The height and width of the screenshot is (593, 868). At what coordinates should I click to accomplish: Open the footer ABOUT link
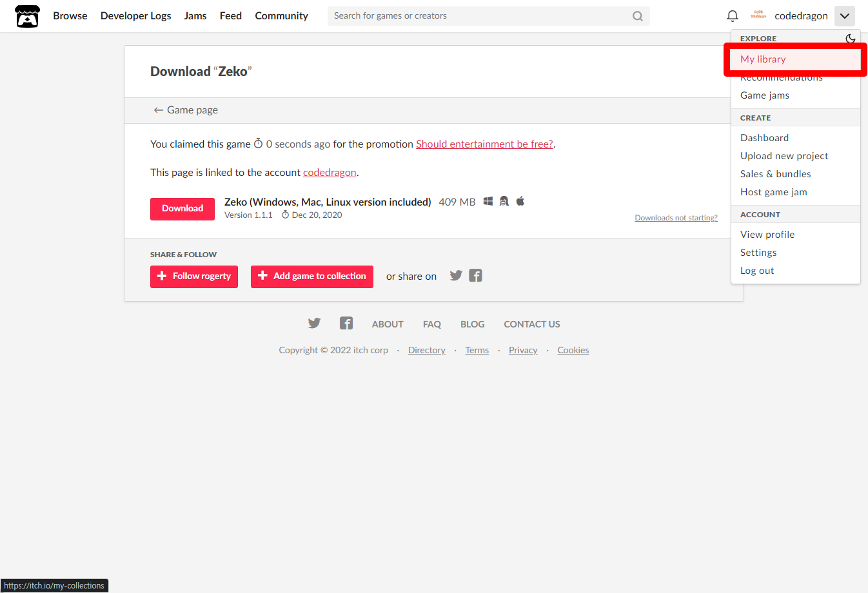click(x=388, y=324)
